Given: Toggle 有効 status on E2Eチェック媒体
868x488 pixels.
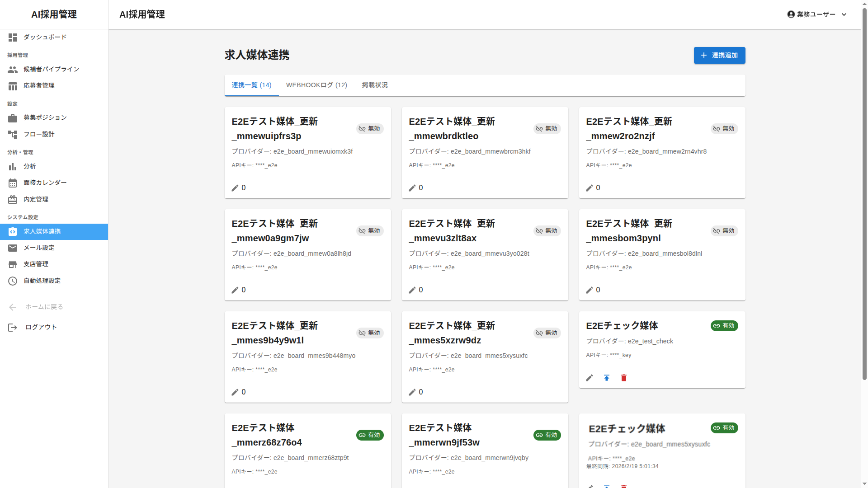Looking at the screenshot, I should point(724,326).
